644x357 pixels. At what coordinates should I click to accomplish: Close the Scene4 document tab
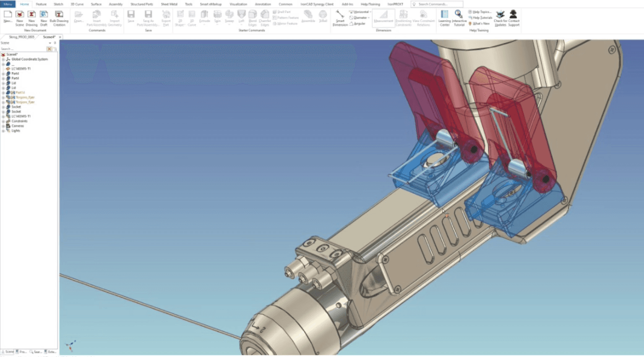coord(60,37)
